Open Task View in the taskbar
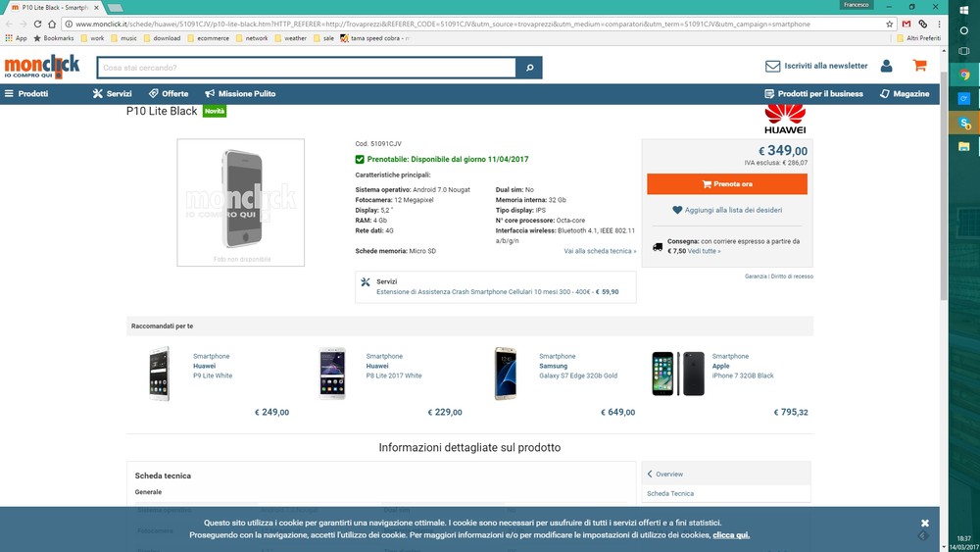This screenshot has width=980, height=552. click(x=964, y=51)
